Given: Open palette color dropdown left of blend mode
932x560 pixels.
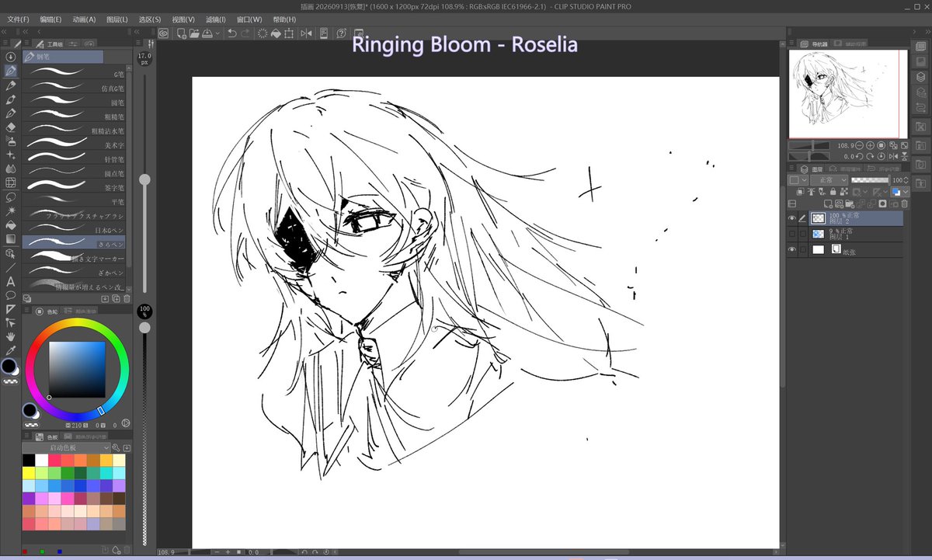Looking at the screenshot, I should (x=798, y=180).
